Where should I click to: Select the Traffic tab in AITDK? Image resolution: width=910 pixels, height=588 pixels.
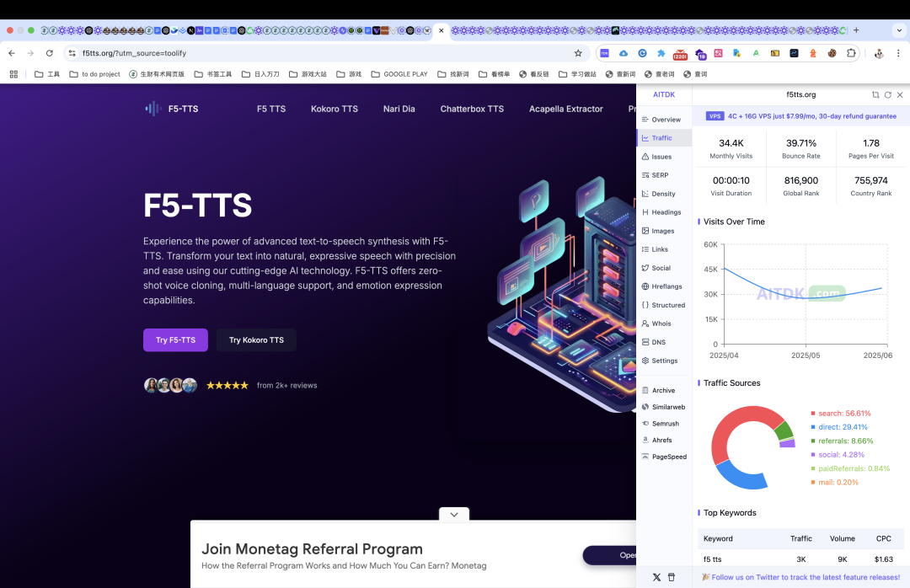[664, 138]
